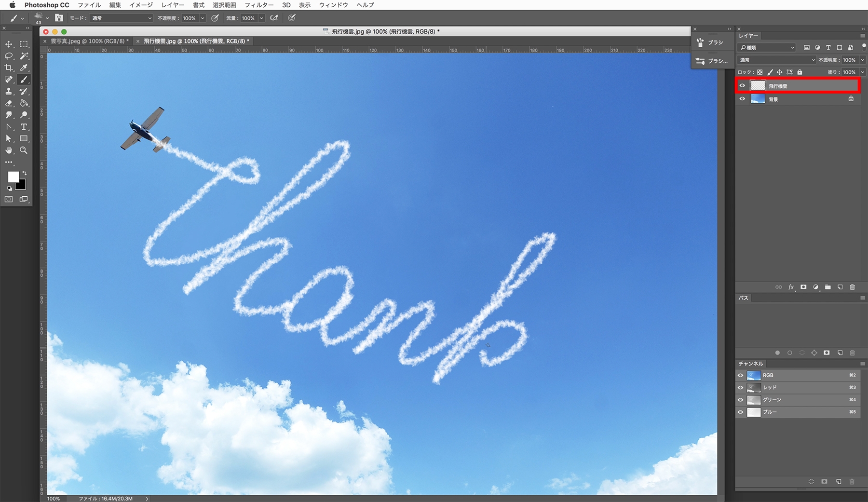Hide the 飛行機雲 layer
The image size is (868, 502).
pos(742,86)
